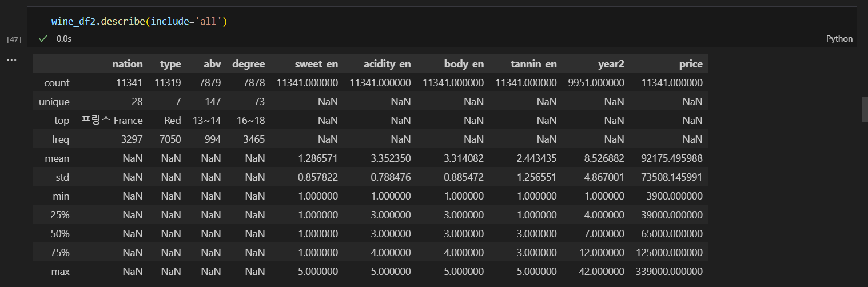
Task: Click the acidity_en mean value 3.352350
Action: tap(391, 158)
